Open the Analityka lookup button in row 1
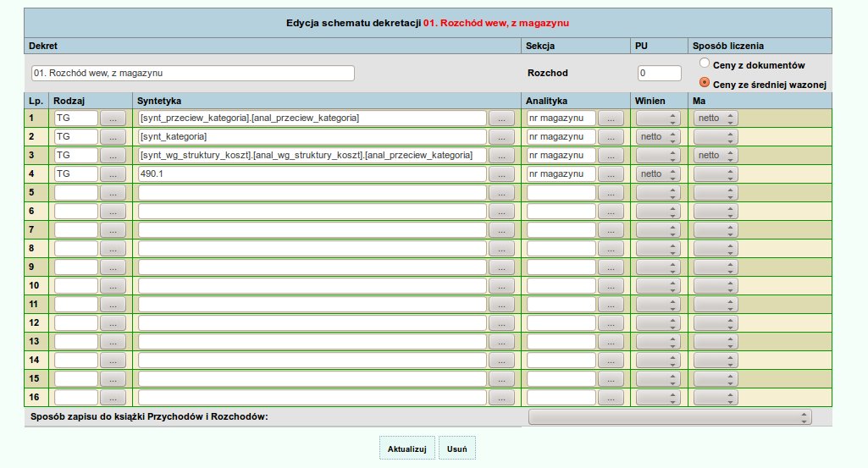 (x=610, y=118)
